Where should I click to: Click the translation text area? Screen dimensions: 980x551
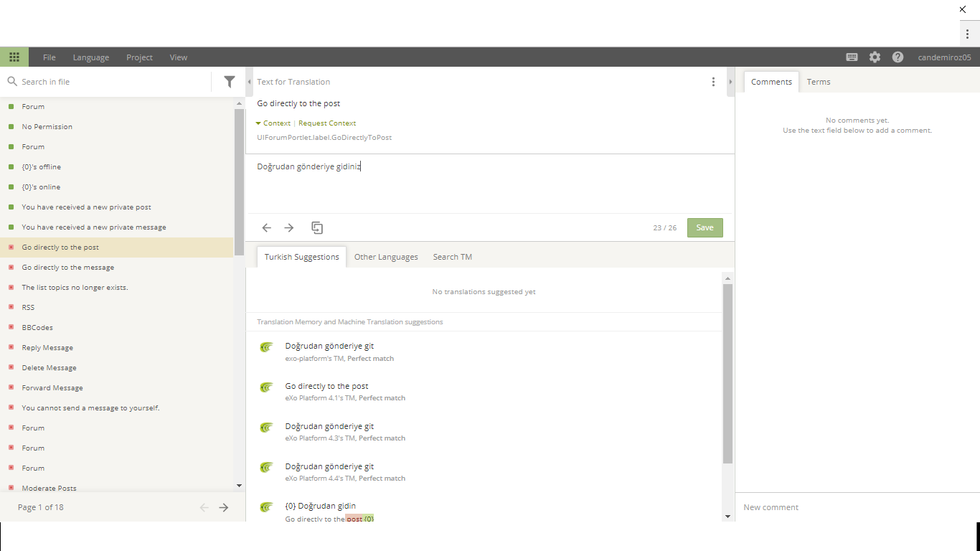[489, 184]
